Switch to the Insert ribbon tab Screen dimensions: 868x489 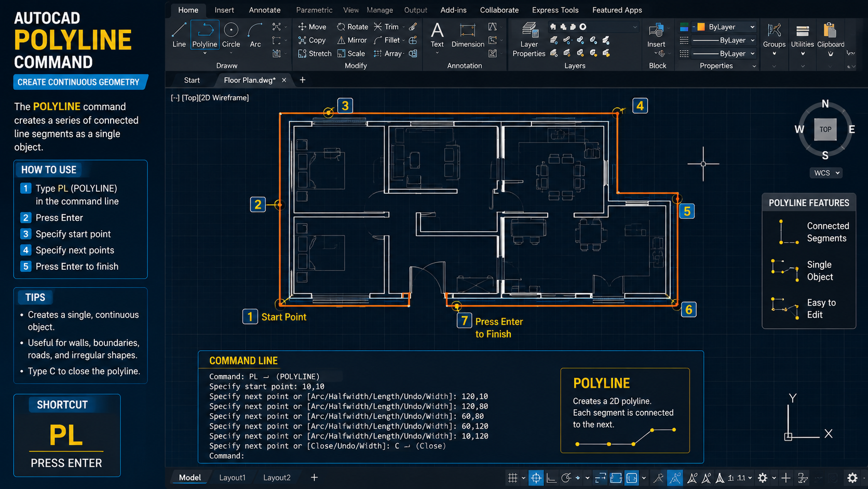(x=224, y=10)
